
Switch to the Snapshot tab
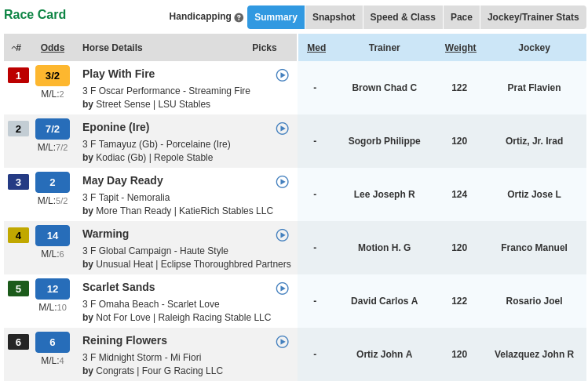[334, 17]
